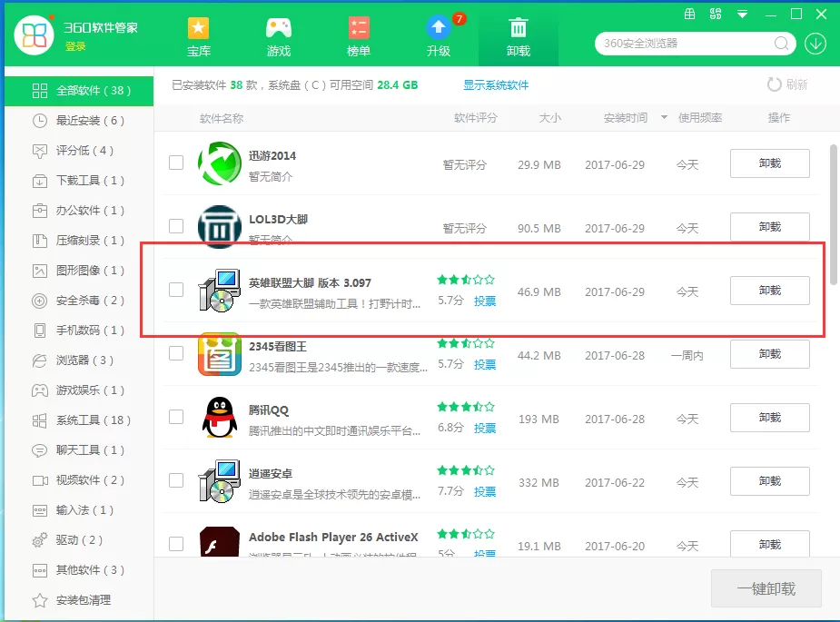840x622 pixels.
Task: Go to the 升级 upgrade tab
Action: pyautogui.click(x=439, y=37)
